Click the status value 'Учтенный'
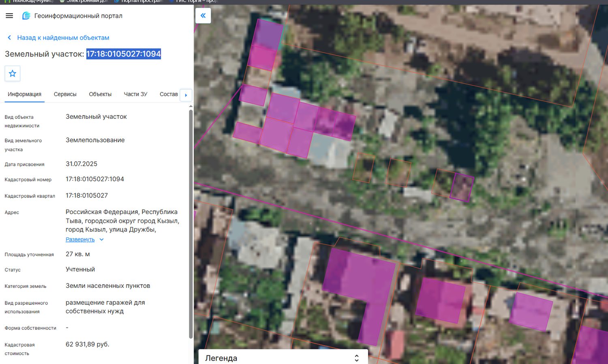Viewport: 608px width, 364px height. (80, 269)
